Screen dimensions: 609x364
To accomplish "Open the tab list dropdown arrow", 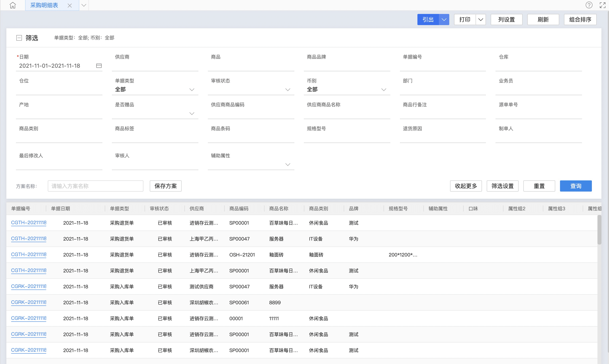I will click(x=84, y=5).
